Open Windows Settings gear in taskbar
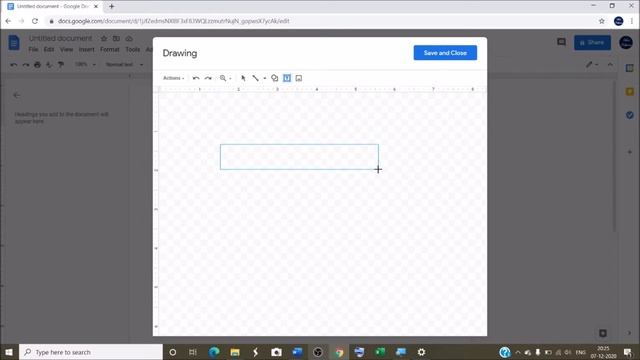The image size is (640, 360). click(x=422, y=352)
